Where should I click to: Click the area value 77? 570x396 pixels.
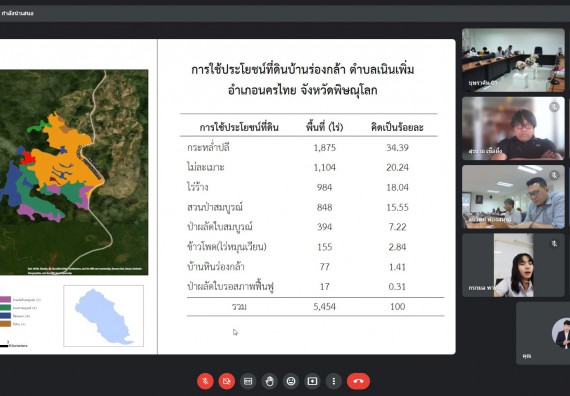pos(325,267)
